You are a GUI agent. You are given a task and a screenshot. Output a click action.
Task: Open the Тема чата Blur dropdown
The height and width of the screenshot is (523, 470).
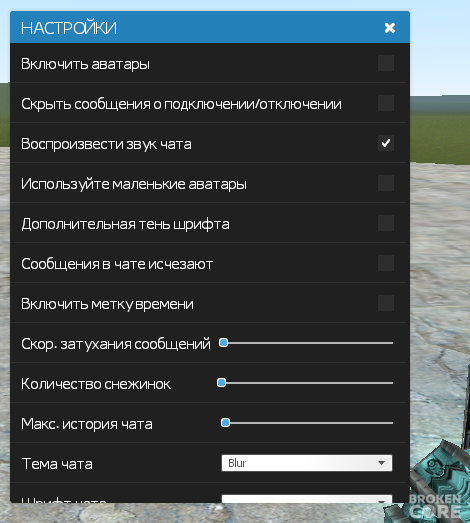coord(307,463)
